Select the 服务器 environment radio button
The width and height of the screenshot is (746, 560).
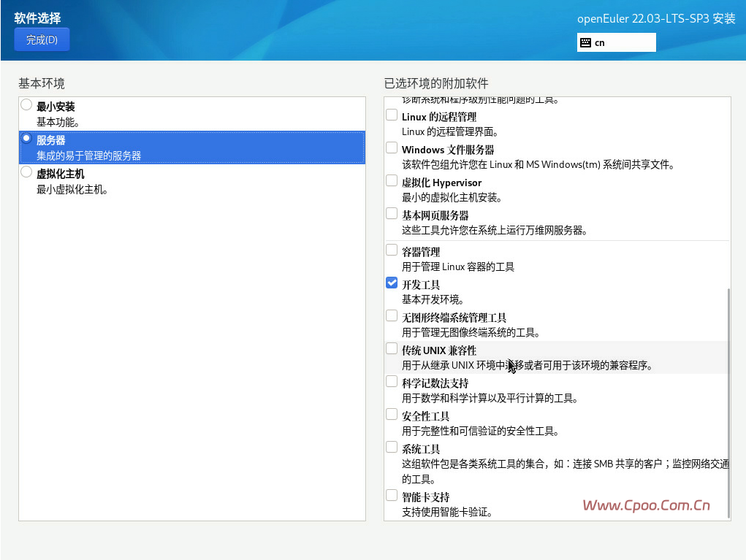click(26, 138)
